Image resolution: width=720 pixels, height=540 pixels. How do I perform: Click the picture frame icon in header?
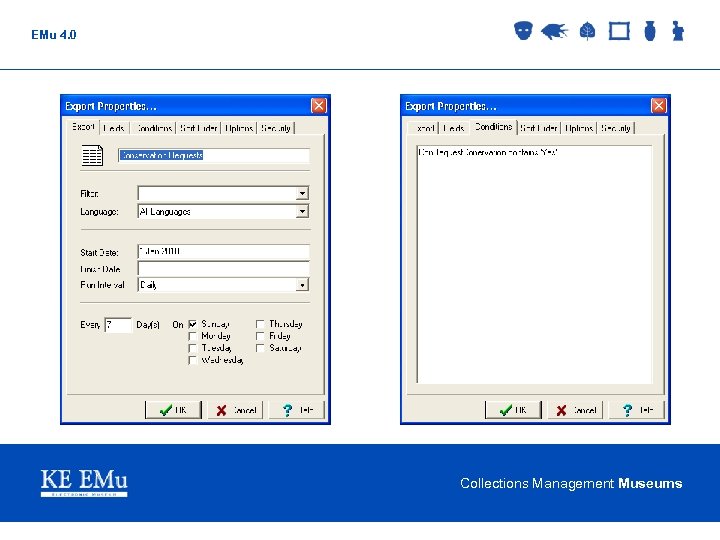click(619, 31)
